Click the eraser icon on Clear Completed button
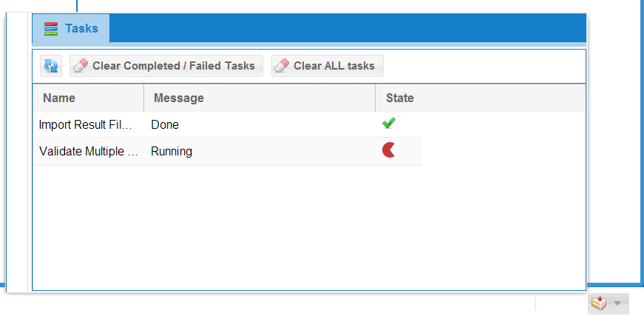The width and height of the screenshot is (644, 319). tap(81, 66)
